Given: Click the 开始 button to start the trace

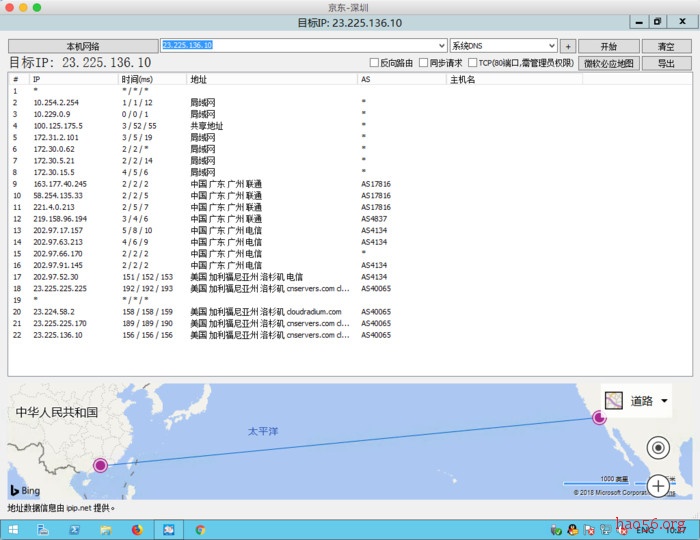Looking at the screenshot, I should (609, 46).
